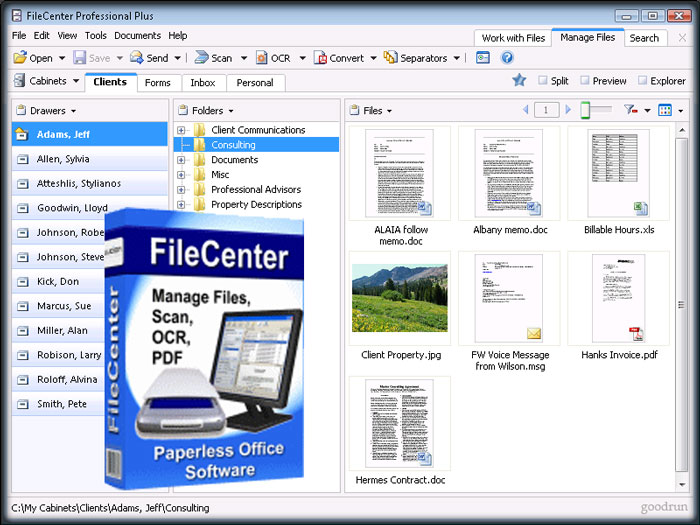Expand the Documents folder tree node
Image resolution: width=700 pixels, height=525 pixels.
(x=181, y=160)
